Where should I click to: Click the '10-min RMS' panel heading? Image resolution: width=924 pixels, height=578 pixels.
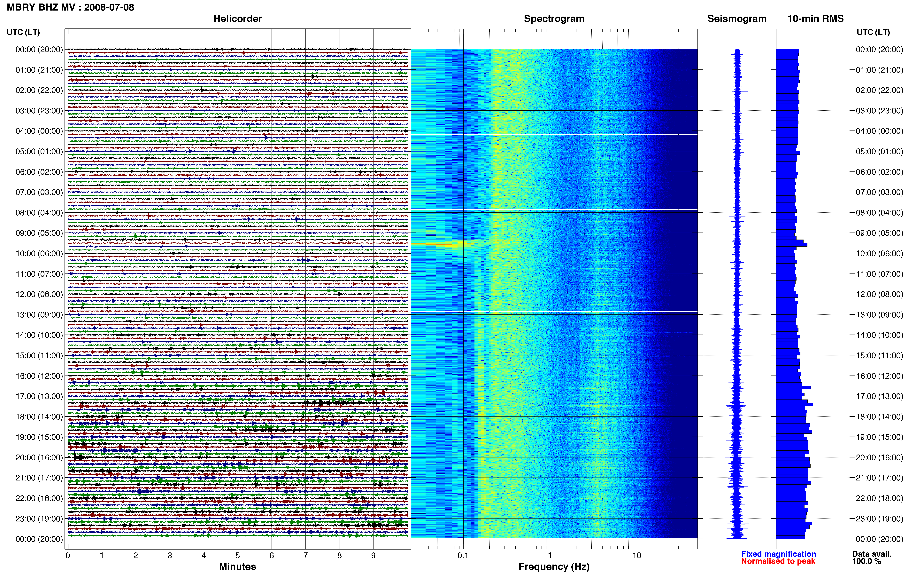(x=816, y=19)
